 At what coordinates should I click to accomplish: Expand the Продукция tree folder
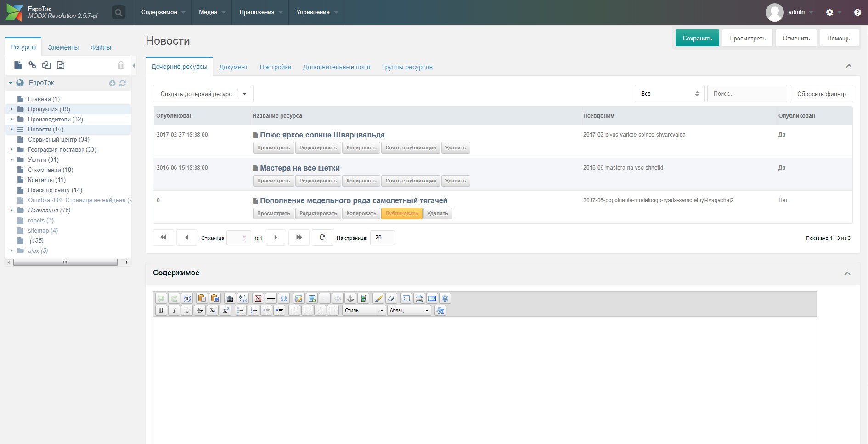[11, 109]
